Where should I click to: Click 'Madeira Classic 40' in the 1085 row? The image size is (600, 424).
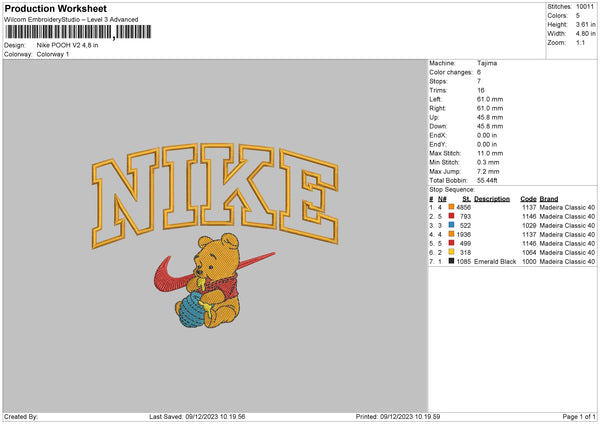tap(567, 261)
